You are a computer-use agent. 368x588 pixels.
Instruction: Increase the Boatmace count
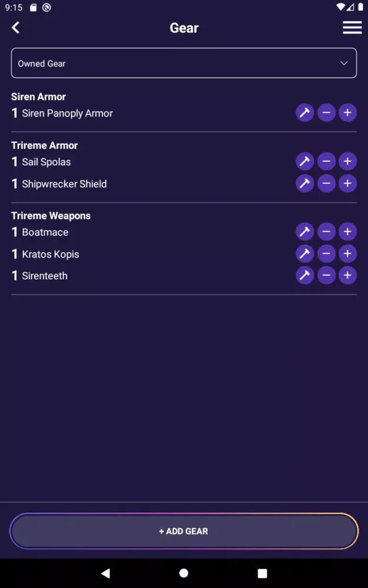(x=347, y=232)
